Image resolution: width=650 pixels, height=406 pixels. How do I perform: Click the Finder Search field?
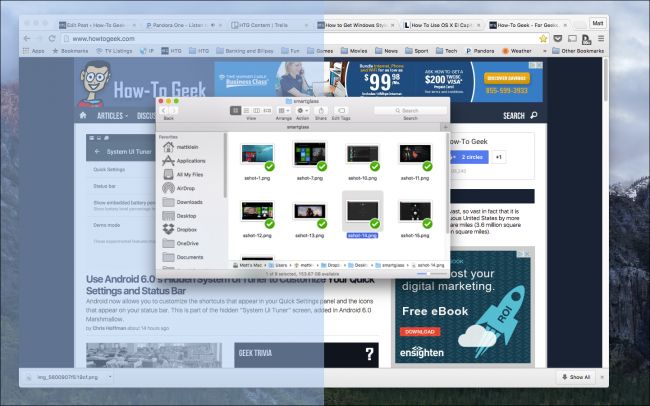[x=410, y=110]
